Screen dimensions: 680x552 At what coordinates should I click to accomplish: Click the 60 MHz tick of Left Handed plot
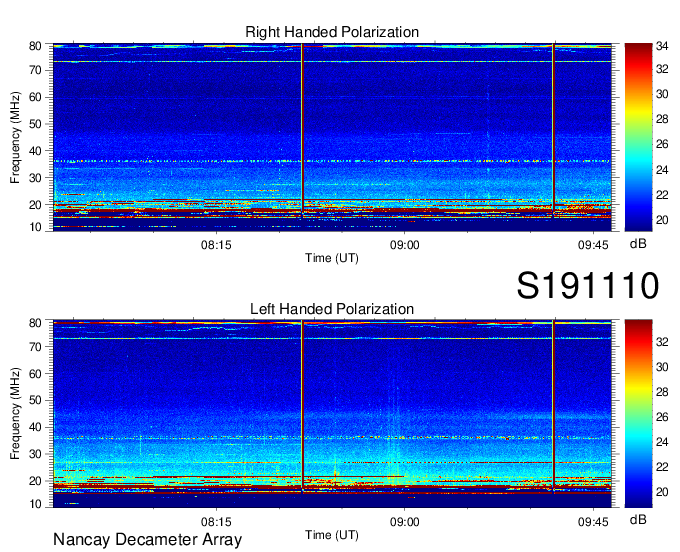point(35,374)
